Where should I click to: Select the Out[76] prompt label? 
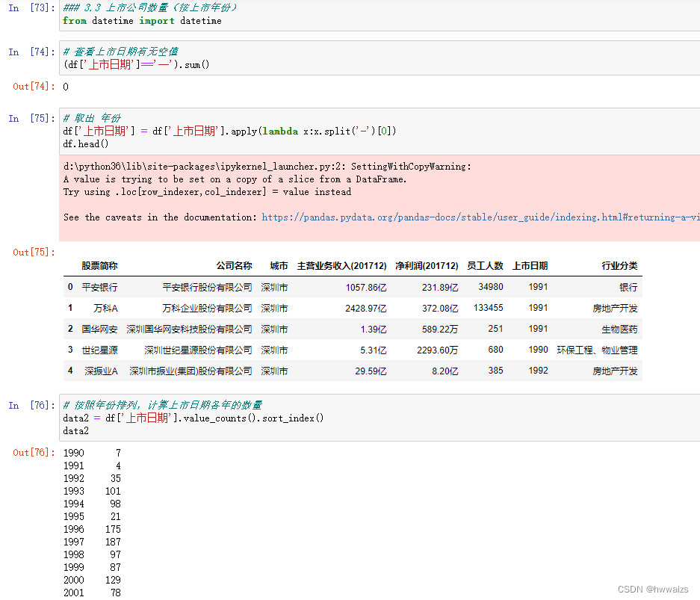point(34,452)
